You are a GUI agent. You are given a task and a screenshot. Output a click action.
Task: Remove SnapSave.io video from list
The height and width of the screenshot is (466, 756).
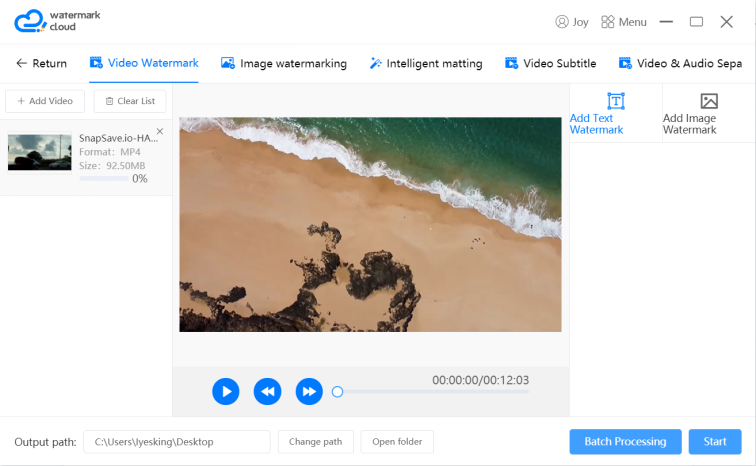pos(160,131)
